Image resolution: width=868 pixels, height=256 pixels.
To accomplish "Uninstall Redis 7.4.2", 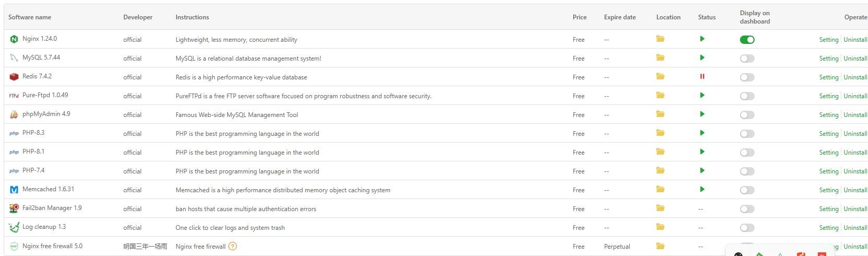I will [x=855, y=77].
